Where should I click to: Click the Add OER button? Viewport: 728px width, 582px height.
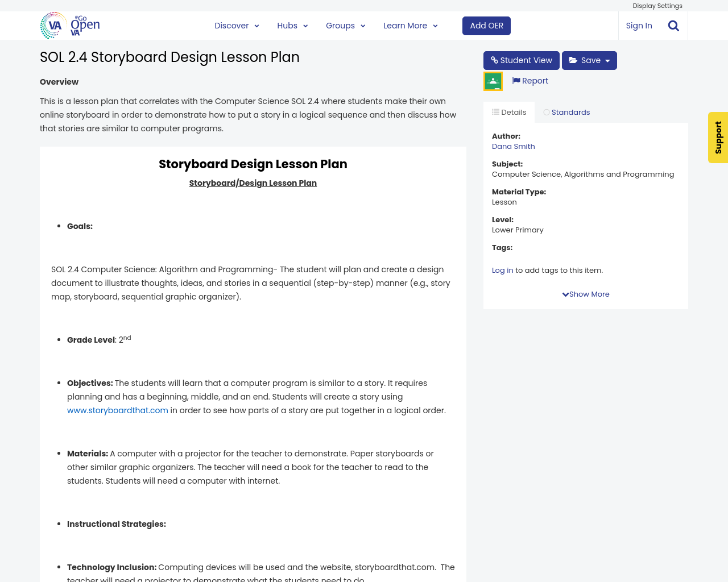[486, 25]
